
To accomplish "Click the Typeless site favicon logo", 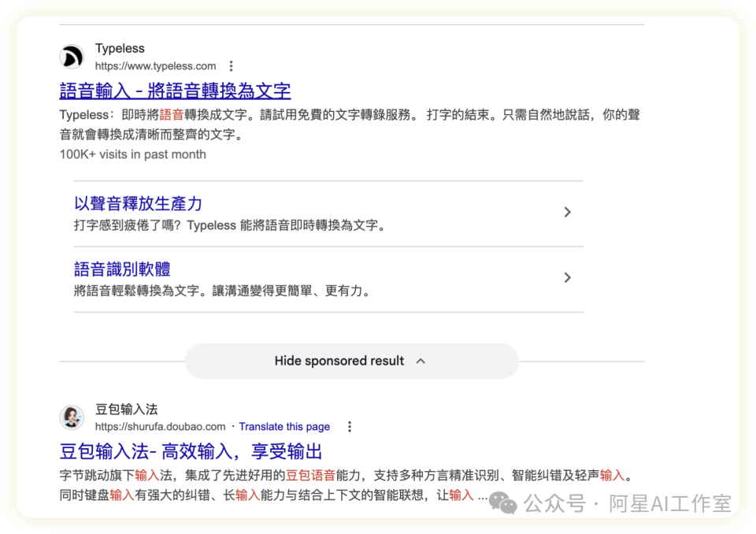I will point(72,57).
